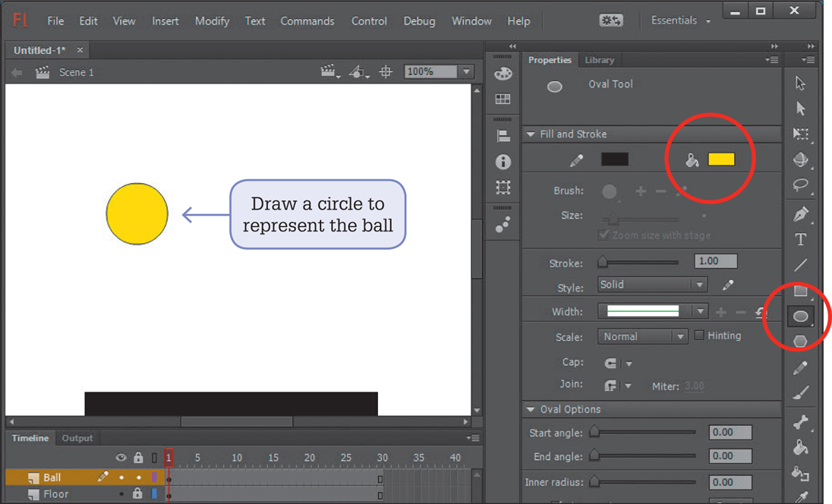Toggle Zoom size with stage checkbox
This screenshot has height=504, width=832.
pos(604,235)
